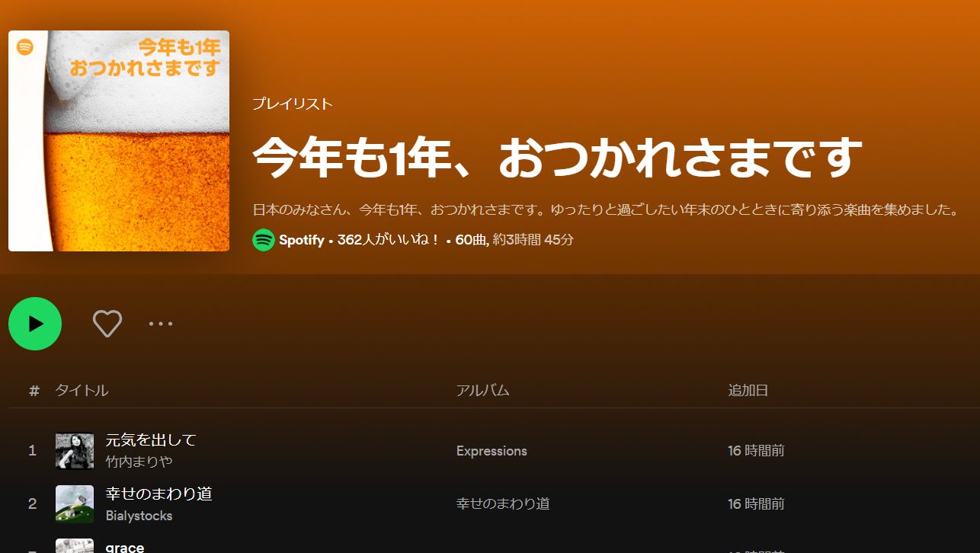Click the playlist title 今年も1年、おつかれさまです
Screen dimensions: 980x553
pyautogui.click(x=557, y=158)
